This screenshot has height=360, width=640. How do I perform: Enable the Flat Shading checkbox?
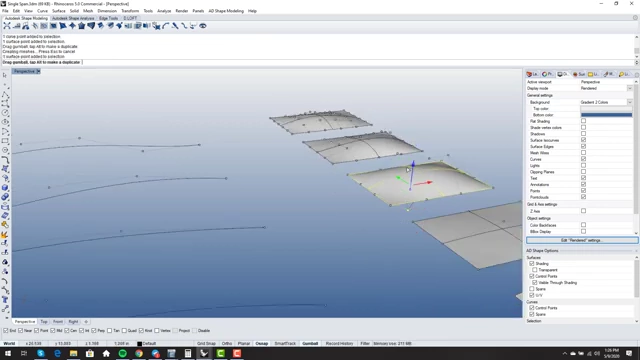[x=583, y=121]
